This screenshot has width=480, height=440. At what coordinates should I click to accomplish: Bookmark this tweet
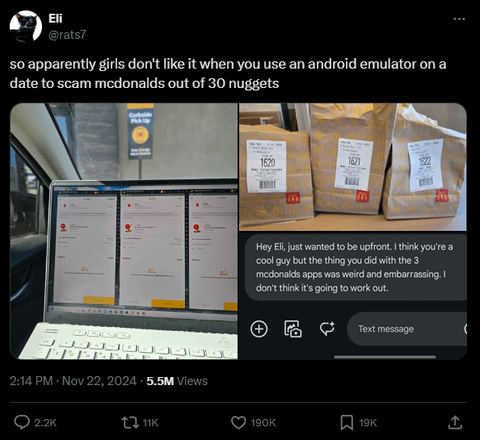347,422
